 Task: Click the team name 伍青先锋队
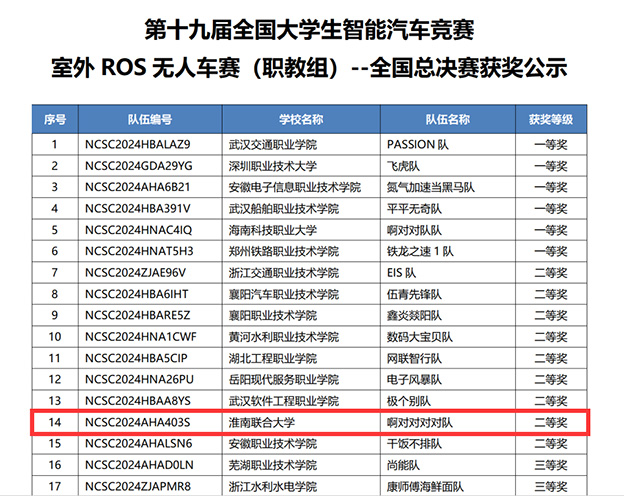click(x=415, y=294)
